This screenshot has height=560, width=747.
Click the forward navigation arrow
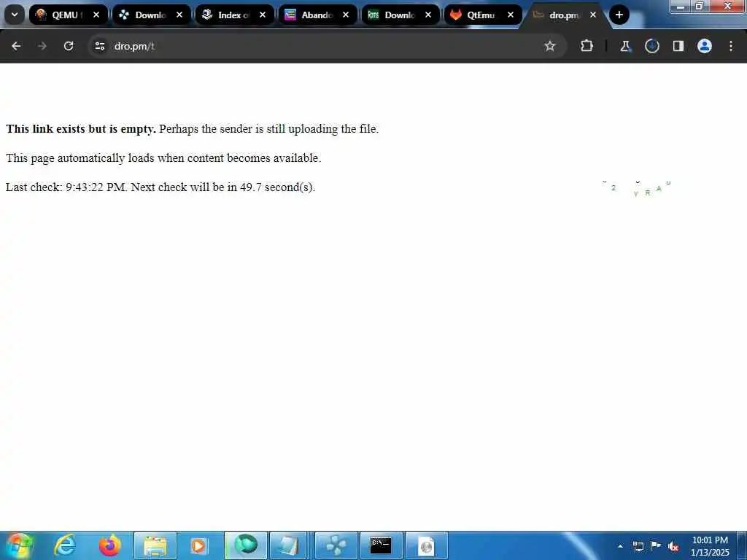click(x=42, y=46)
